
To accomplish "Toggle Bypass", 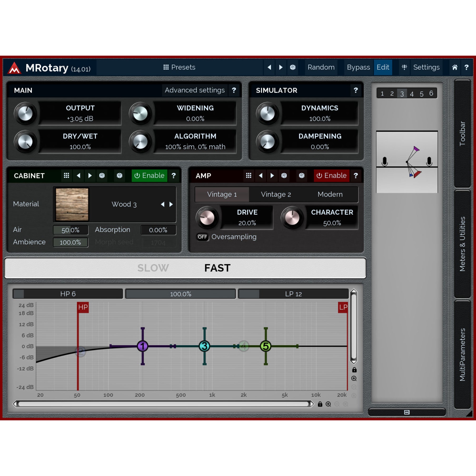I will [358, 67].
